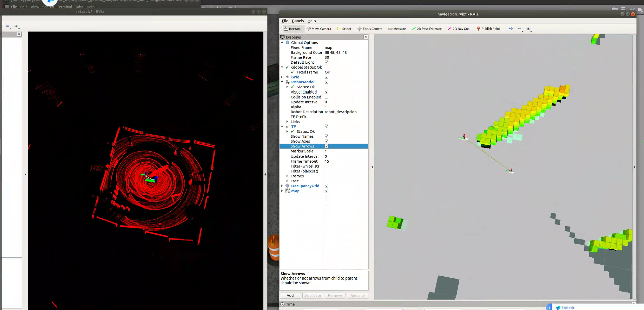The width and height of the screenshot is (644, 310).
Task: Toggle the Default Light checkbox
Action: tap(326, 62)
